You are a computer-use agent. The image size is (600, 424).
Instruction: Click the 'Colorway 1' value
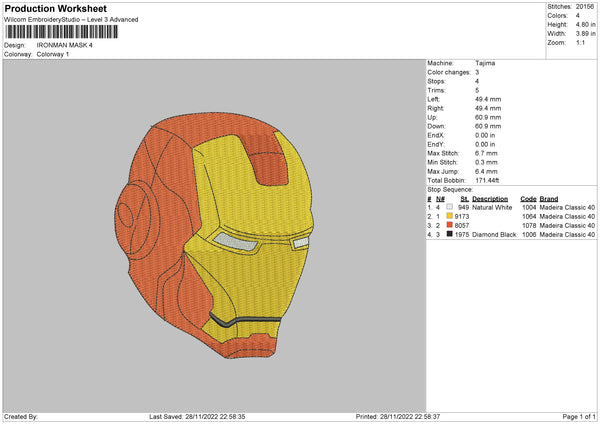coord(53,54)
